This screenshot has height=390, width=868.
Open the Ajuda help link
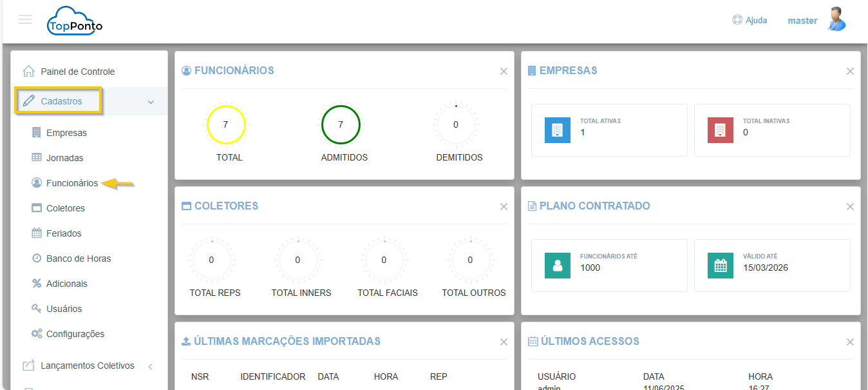(750, 20)
